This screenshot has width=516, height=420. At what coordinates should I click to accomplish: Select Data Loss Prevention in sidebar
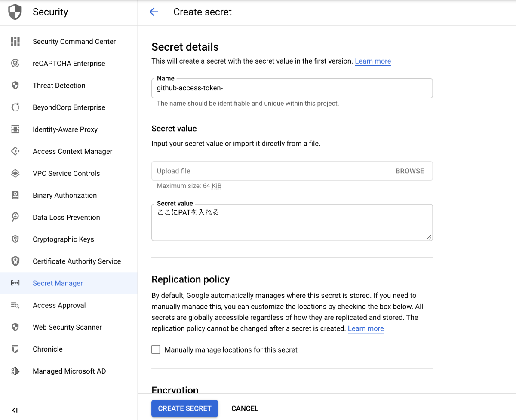tap(69, 217)
